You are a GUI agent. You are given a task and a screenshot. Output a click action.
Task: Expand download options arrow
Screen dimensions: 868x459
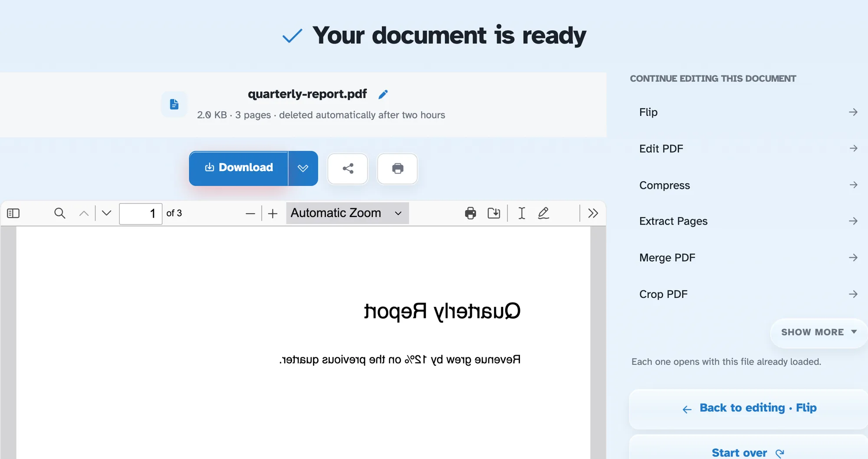point(303,168)
